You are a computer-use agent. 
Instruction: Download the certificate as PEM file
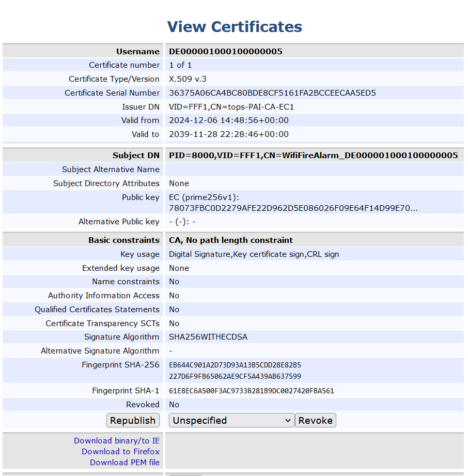(124, 463)
